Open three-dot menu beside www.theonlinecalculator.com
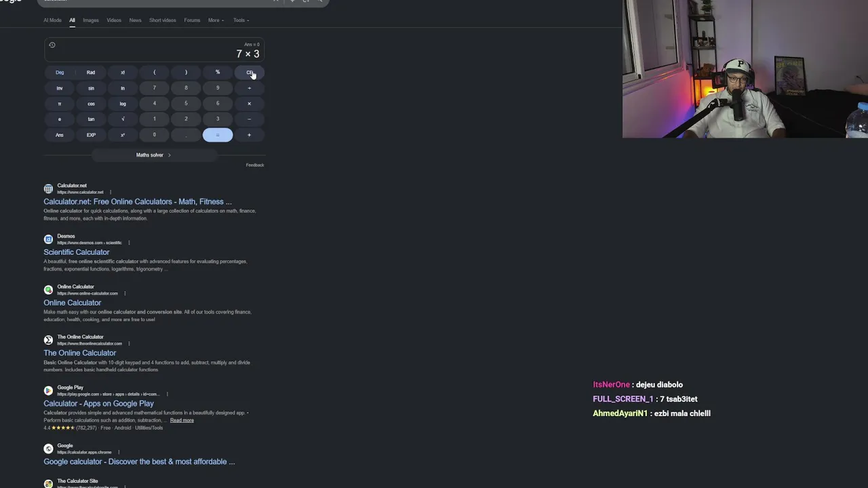 [129, 344]
